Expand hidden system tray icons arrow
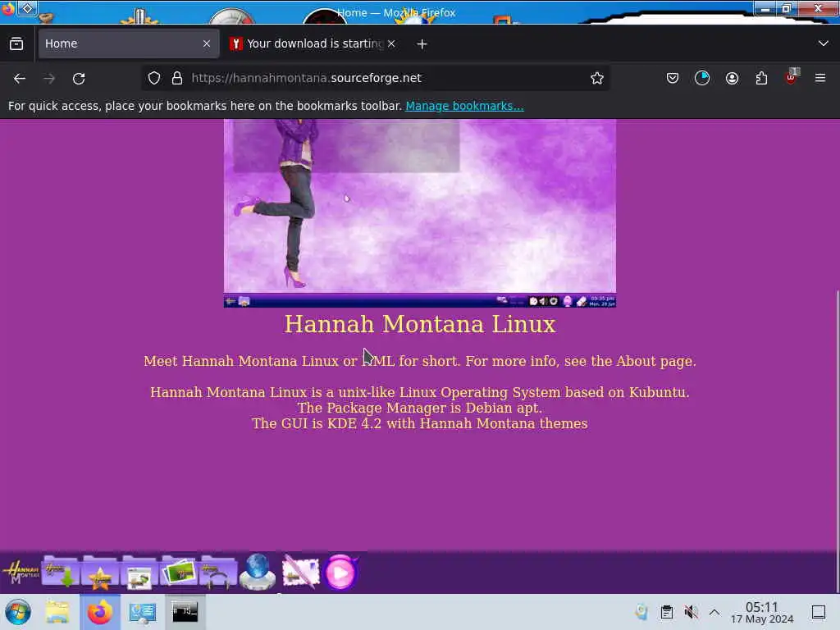The height and width of the screenshot is (630, 840). 714,612
